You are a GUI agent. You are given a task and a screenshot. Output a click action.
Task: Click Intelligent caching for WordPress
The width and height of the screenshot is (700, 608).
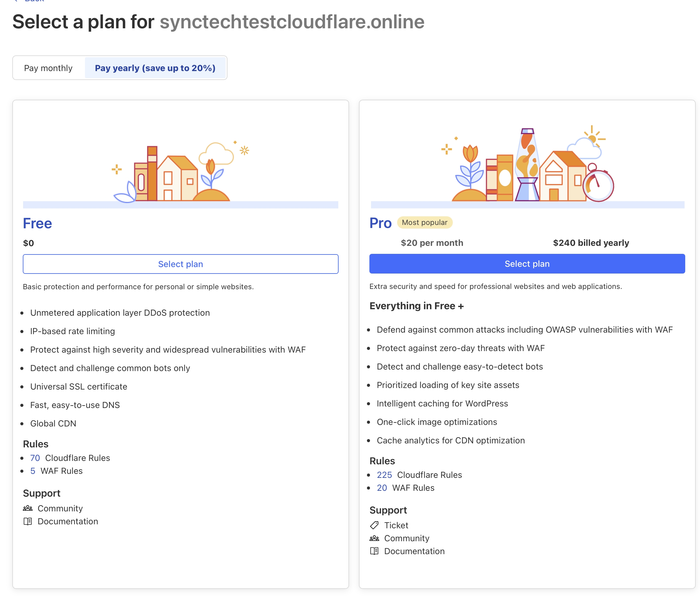tap(442, 404)
